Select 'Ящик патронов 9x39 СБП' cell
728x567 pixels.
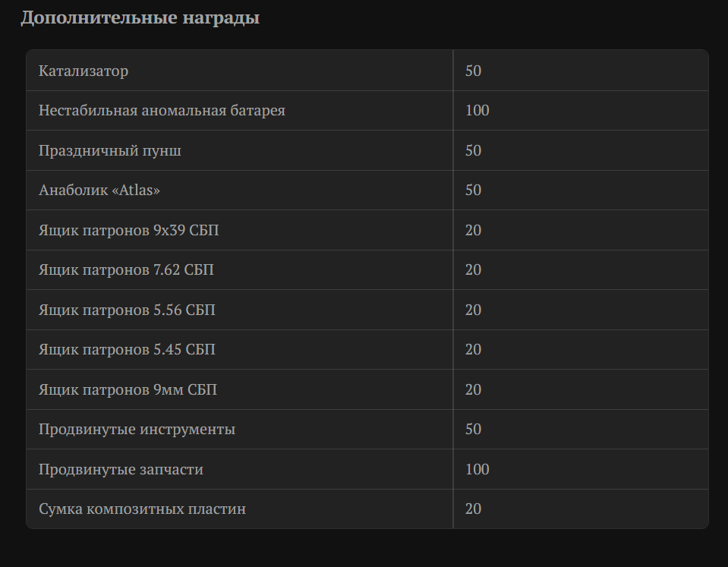(x=129, y=230)
